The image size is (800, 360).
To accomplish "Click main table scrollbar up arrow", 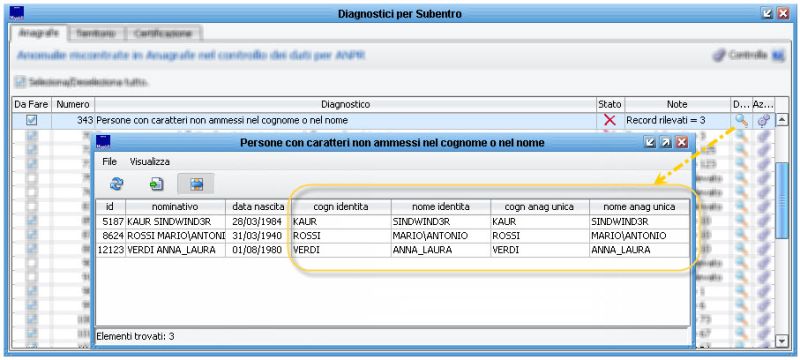I will (782, 120).
